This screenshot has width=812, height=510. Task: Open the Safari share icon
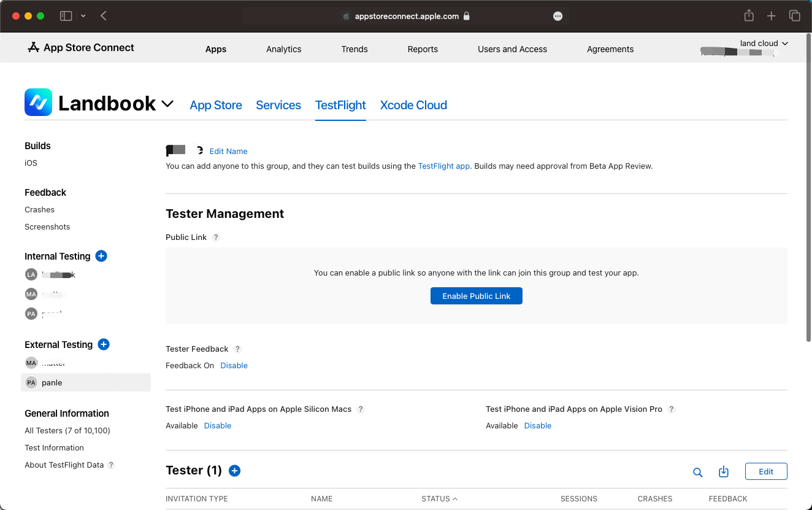pyautogui.click(x=749, y=16)
